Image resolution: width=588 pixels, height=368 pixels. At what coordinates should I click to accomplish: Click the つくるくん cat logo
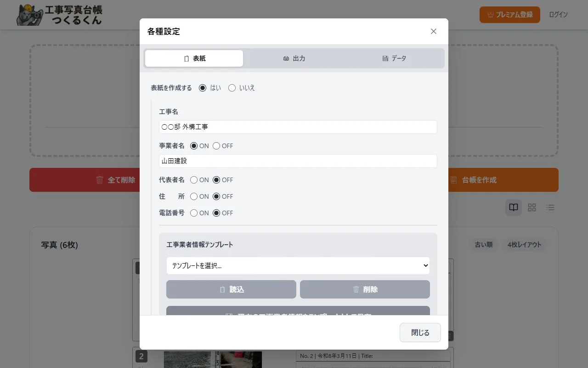pyautogui.click(x=29, y=14)
